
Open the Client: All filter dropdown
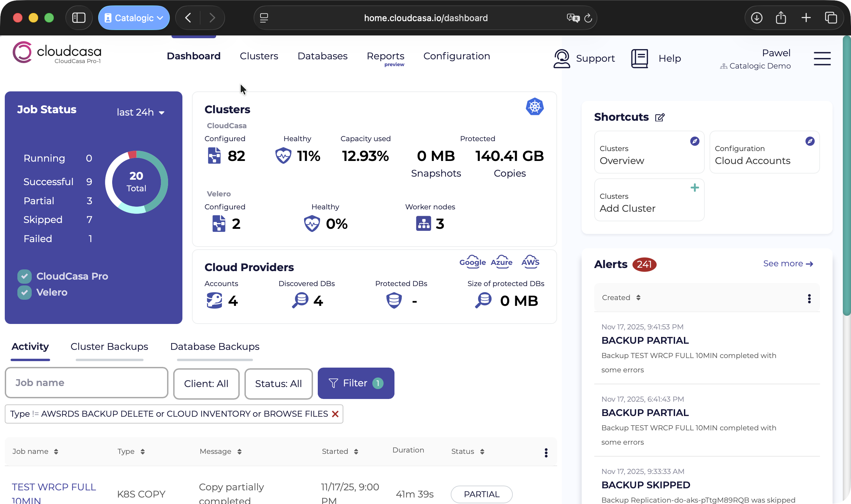tap(206, 383)
